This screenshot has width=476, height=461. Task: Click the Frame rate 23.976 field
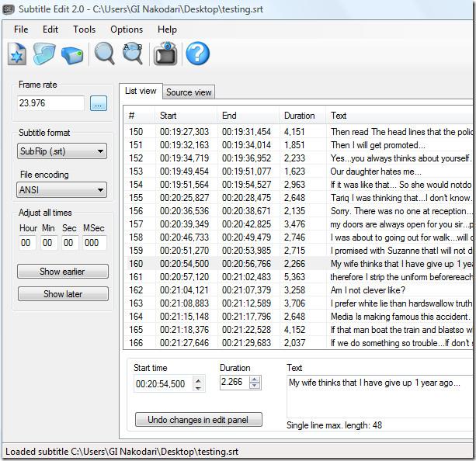click(x=50, y=103)
